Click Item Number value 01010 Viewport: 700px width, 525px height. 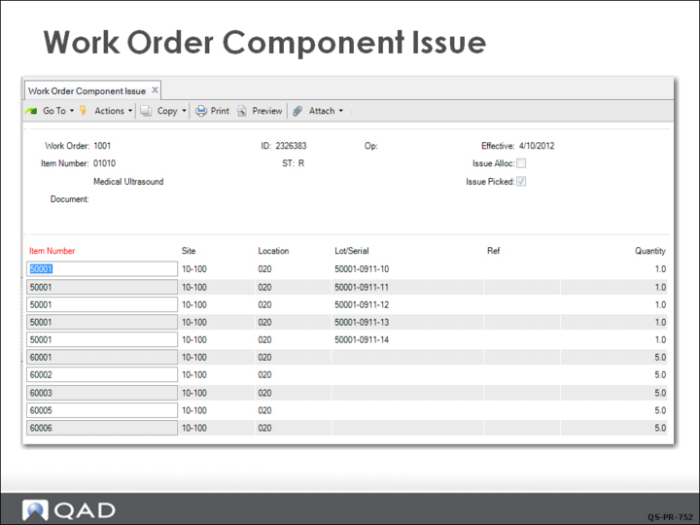[x=104, y=163]
